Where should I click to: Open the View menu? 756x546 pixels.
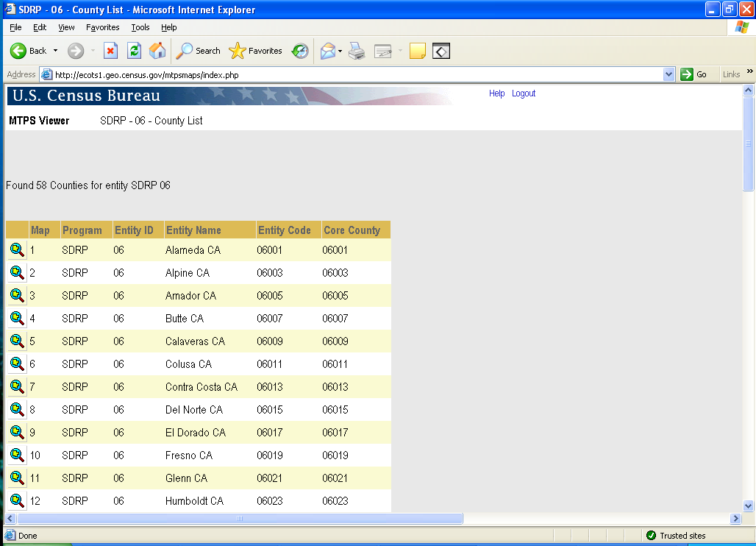coord(66,27)
